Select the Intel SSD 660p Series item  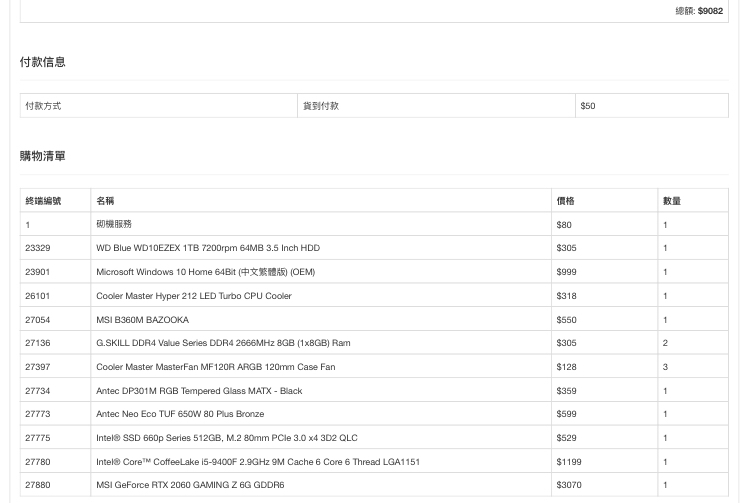[227, 437]
